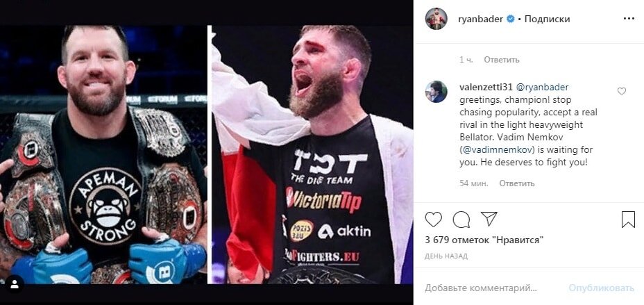644x305 pixels.
Task: Click the @ryanbader mention in comment
Action: 542,87
